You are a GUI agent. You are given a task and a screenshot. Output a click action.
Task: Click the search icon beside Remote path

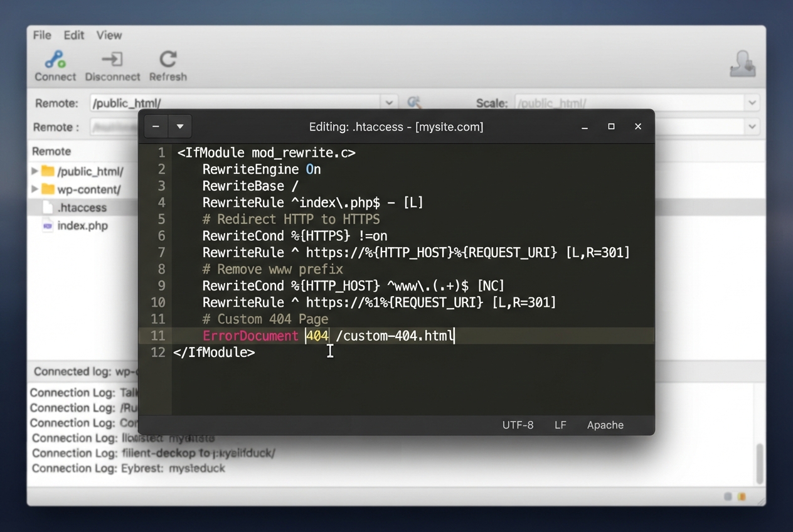click(x=414, y=102)
